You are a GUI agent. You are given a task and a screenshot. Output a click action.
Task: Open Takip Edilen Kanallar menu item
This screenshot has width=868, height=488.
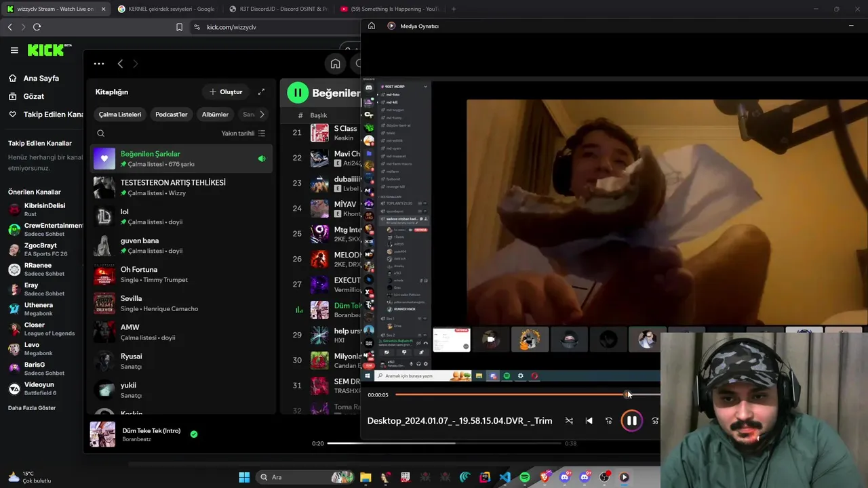(45, 115)
